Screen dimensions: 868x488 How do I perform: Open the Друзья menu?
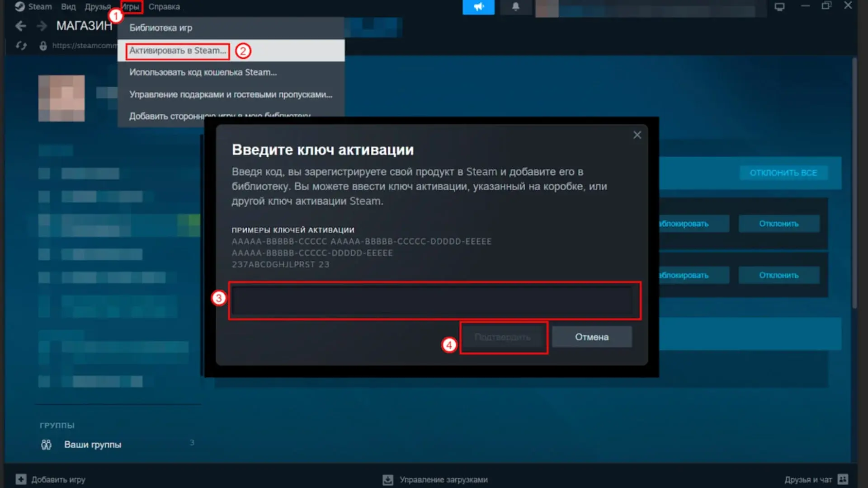(x=98, y=7)
